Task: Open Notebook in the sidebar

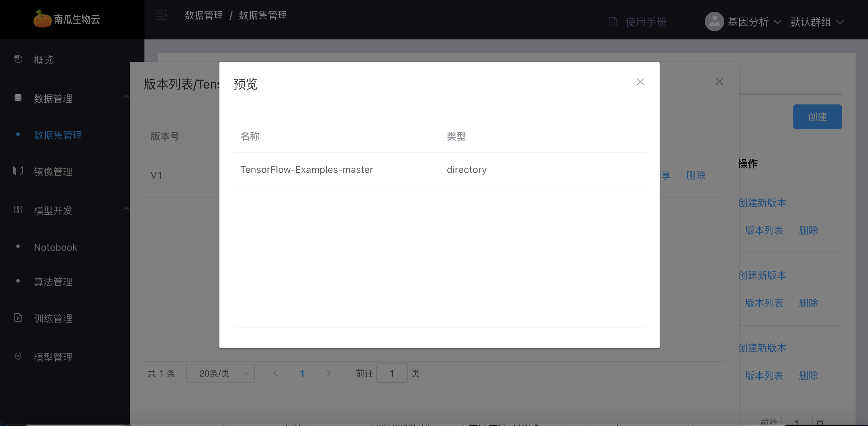Action: pyautogui.click(x=56, y=247)
